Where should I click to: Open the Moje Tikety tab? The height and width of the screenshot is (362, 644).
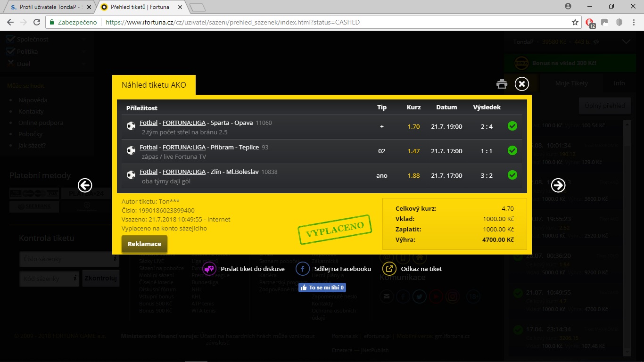click(571, 83)
